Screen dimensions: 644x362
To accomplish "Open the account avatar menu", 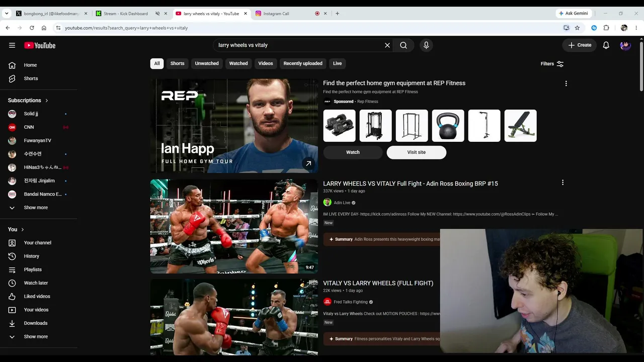I will point(625,45).
